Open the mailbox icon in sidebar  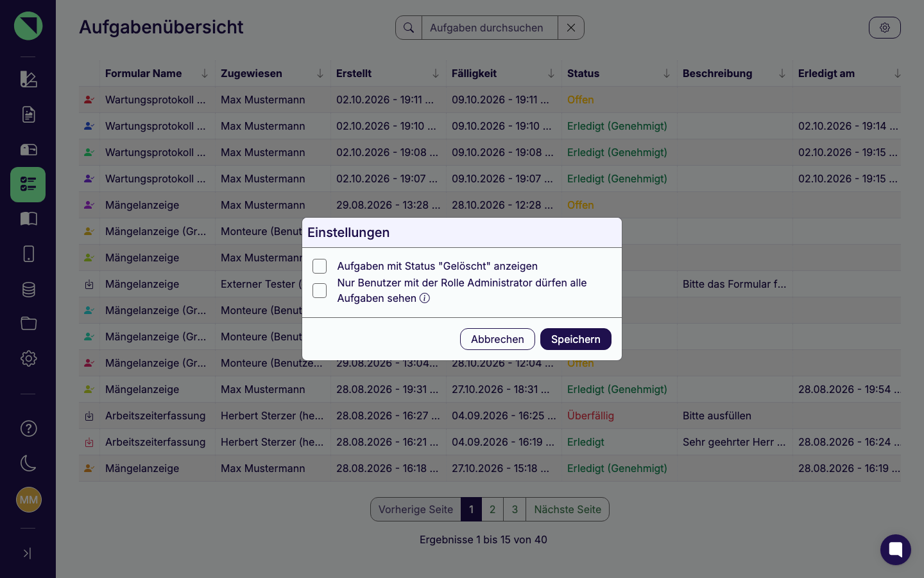[x=28, y=150]
